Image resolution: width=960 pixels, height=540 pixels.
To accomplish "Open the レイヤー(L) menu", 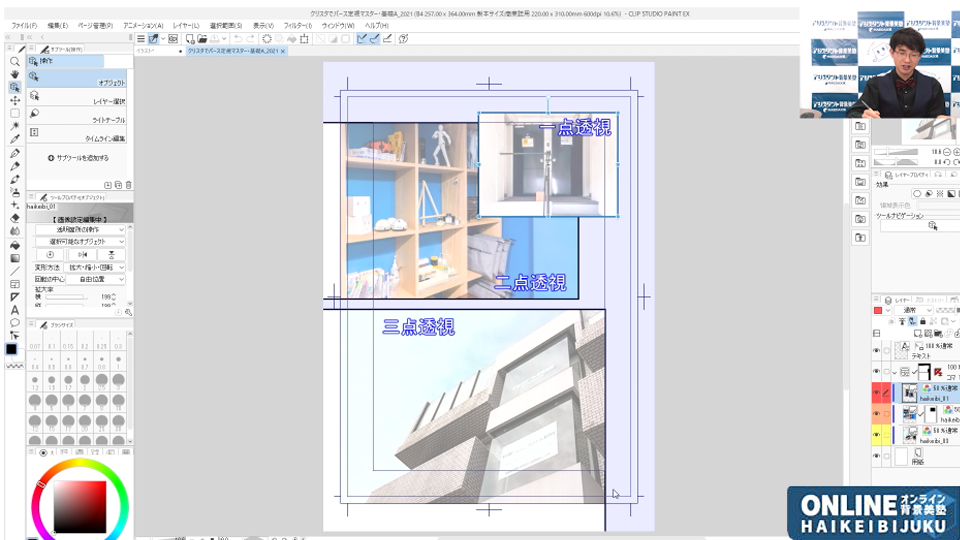I will click(185, 25).
